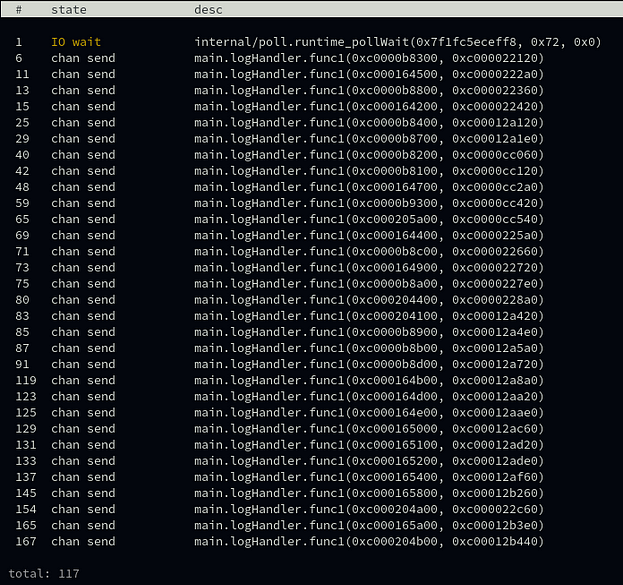
Task: Click desc logHandler.func1(0xc0000b8d00, 0xc00012a720)
Action: click(369, 364)
